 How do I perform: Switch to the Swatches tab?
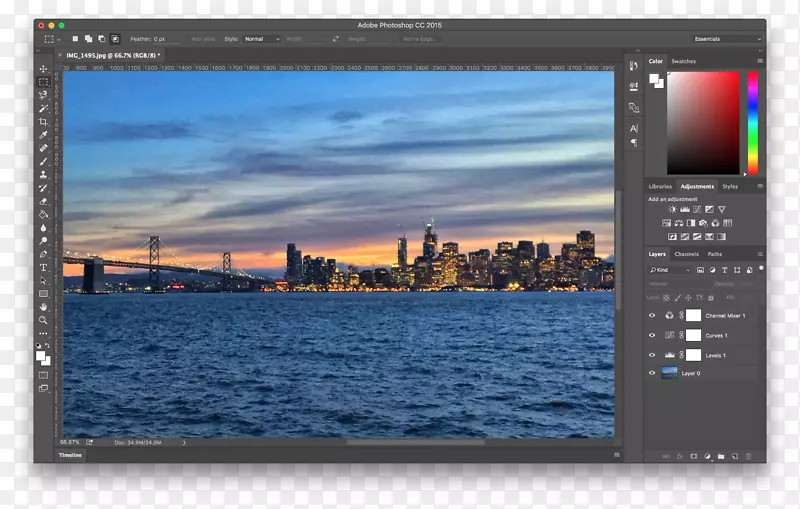tap(684, 61)
